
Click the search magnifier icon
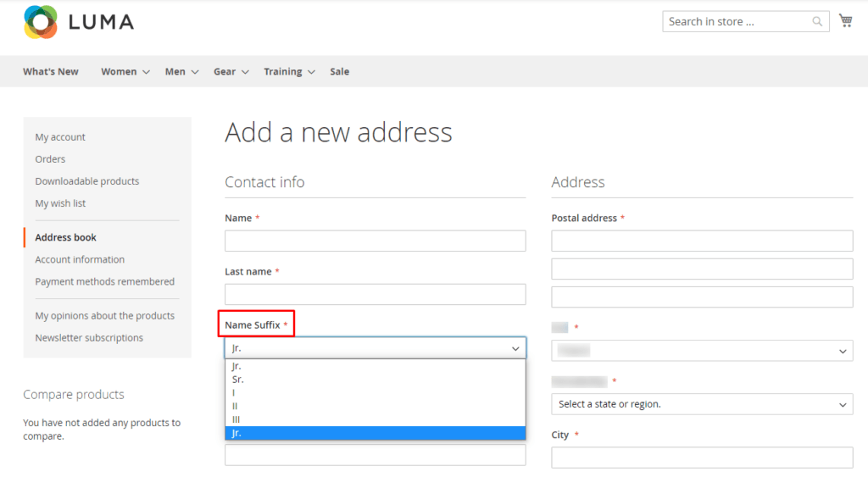[x=817, y=22]
